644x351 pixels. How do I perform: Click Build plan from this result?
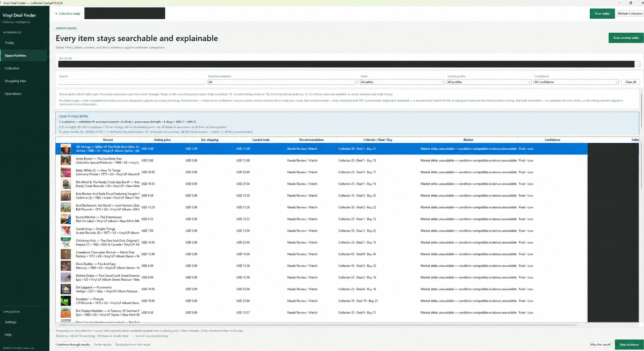(133, 345)
